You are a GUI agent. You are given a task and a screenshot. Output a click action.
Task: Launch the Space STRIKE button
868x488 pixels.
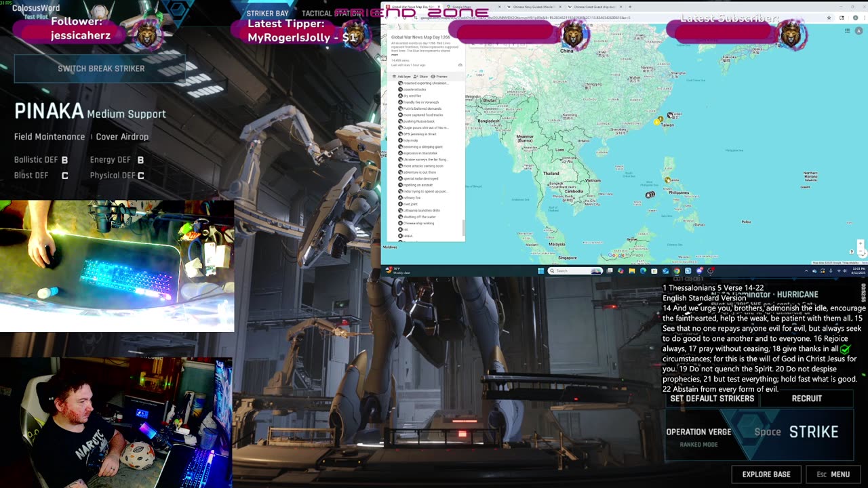[797, 432]
